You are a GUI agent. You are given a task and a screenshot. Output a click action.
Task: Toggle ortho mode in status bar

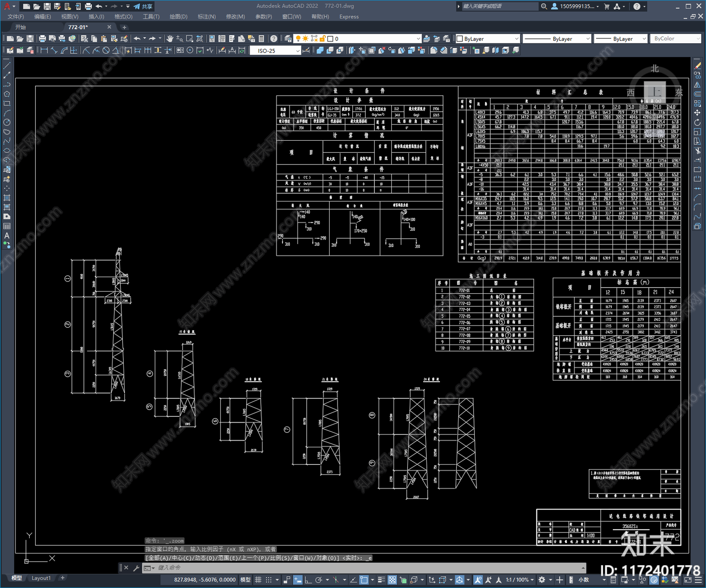(308, 580)
